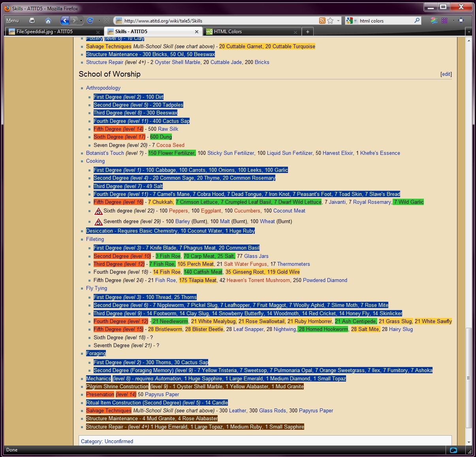Open the Cocoa Seed link

(170, 145)
